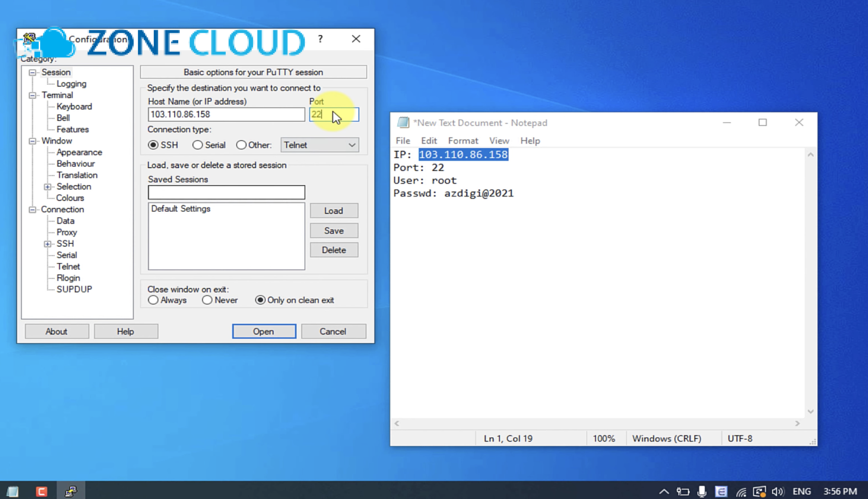The height and width of the screenshot is (499, 868).
Task: Open Notepad View menu
Action: tap(499, 141)
